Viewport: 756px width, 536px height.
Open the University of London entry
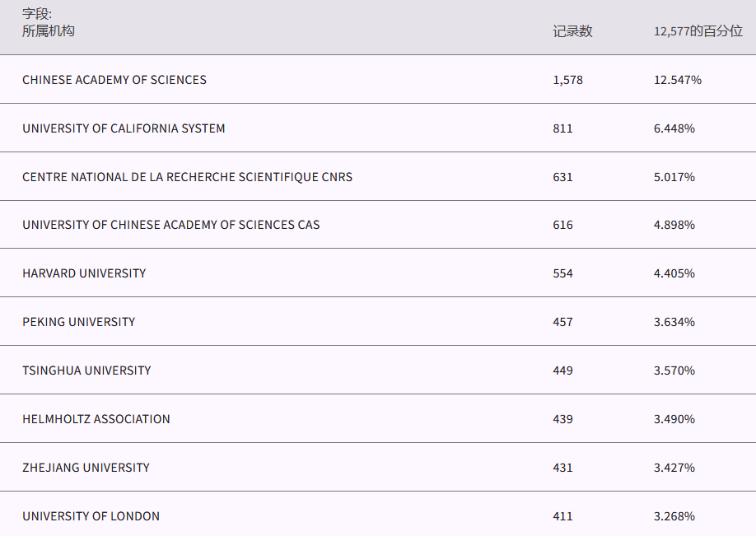[x=91, y=516]
